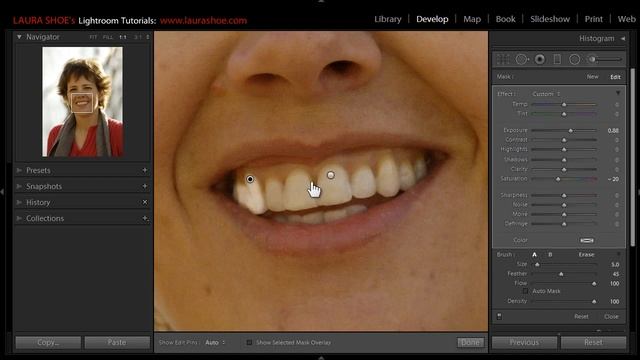Set Navigator zoom to FILL
Image resolution: width=640 pixels, height=360 pixels.
[x=108, y=37]
